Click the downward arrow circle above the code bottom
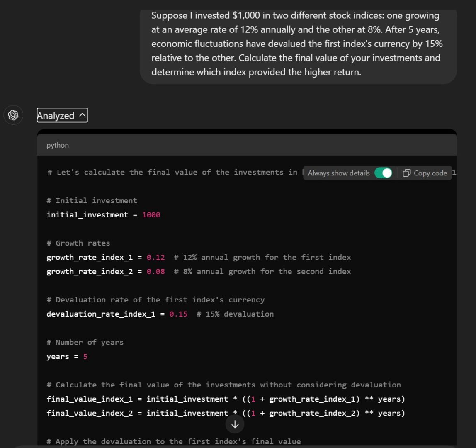 coord(235,424)
